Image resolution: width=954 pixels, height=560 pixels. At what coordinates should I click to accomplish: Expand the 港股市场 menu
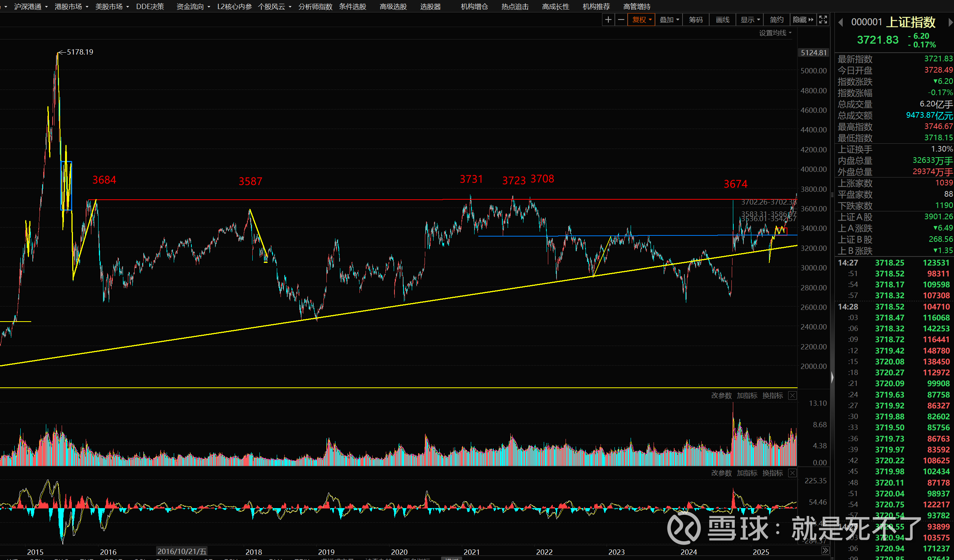point(71,6)
